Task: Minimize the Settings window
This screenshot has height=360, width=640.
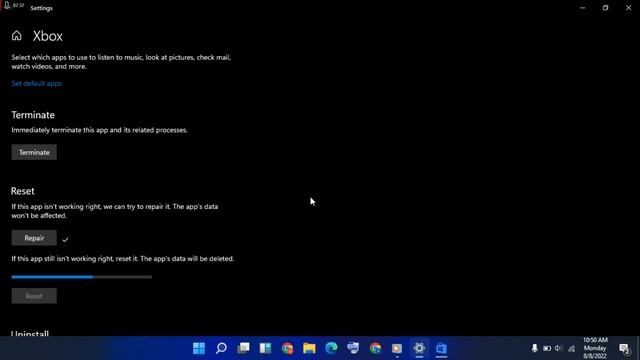Action: [x=582, y=8]
